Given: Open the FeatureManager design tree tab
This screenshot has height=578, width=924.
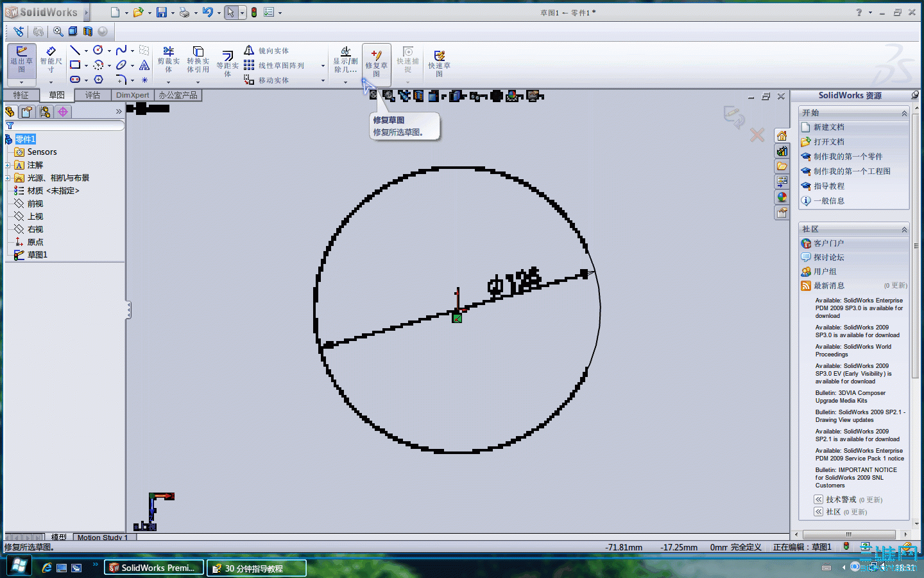Looking at the screenshot, I should (10, 112).
